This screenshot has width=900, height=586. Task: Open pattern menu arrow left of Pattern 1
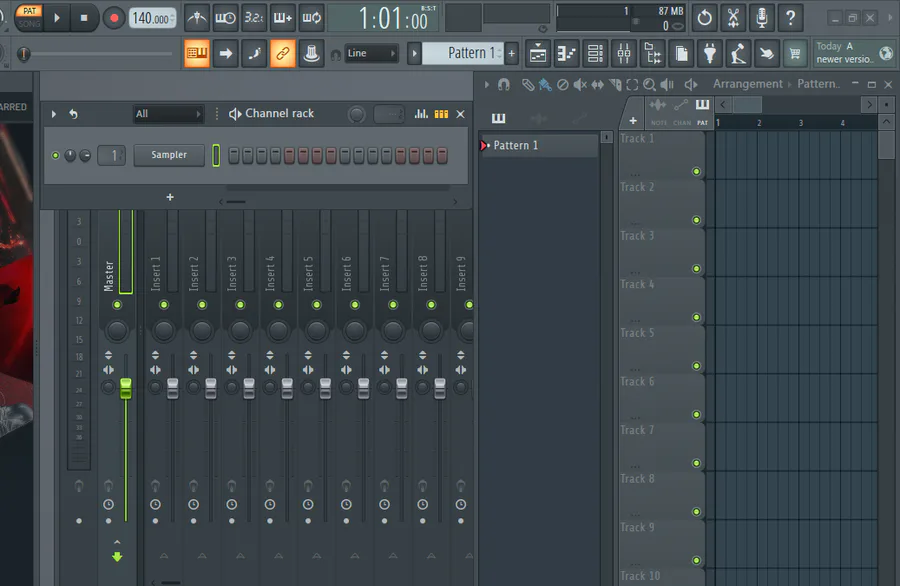(414, 54)
